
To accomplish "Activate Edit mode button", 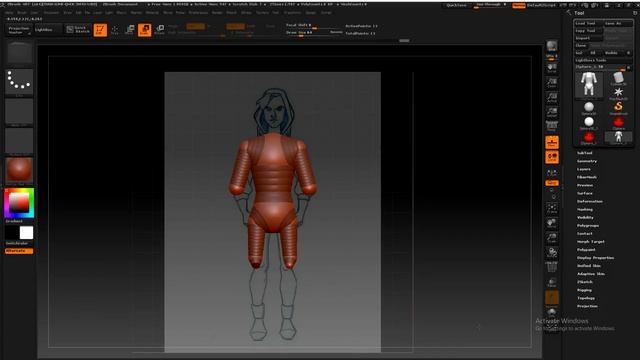I will [x=100, y=30].
